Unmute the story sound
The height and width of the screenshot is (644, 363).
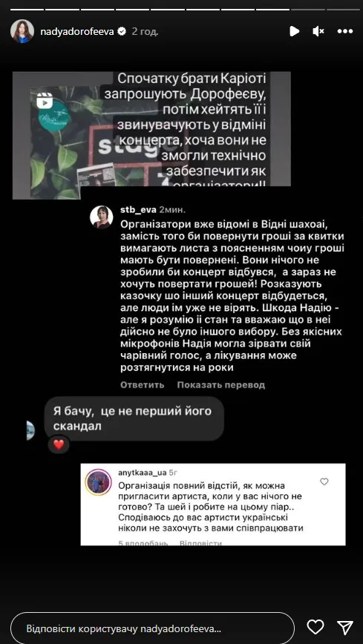318,31
